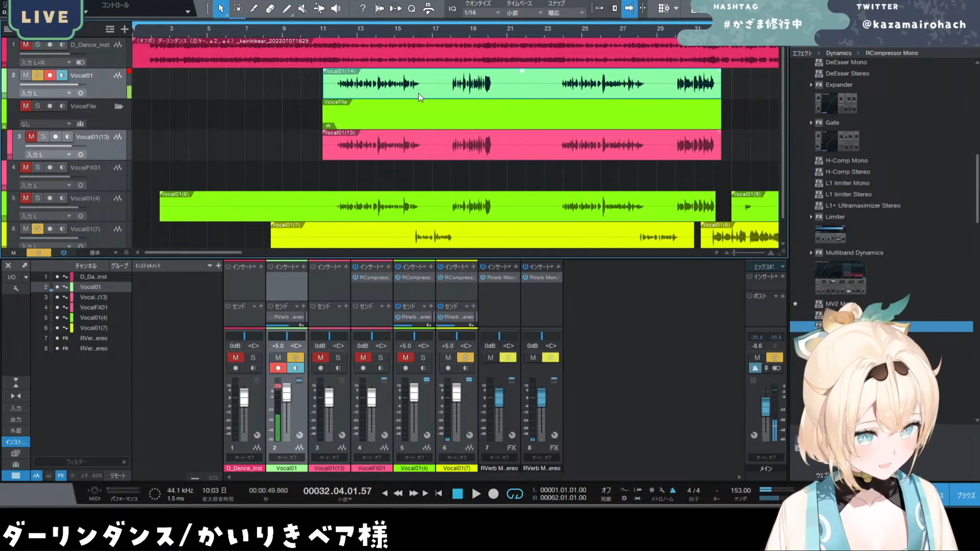Mute the Vocal01 track

[x=26, y=75]
